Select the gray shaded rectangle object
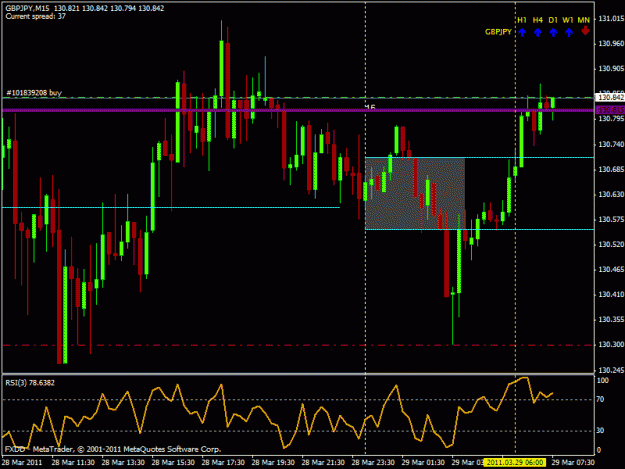This screenshot has height=469, width=625. [x=415, y=194]
